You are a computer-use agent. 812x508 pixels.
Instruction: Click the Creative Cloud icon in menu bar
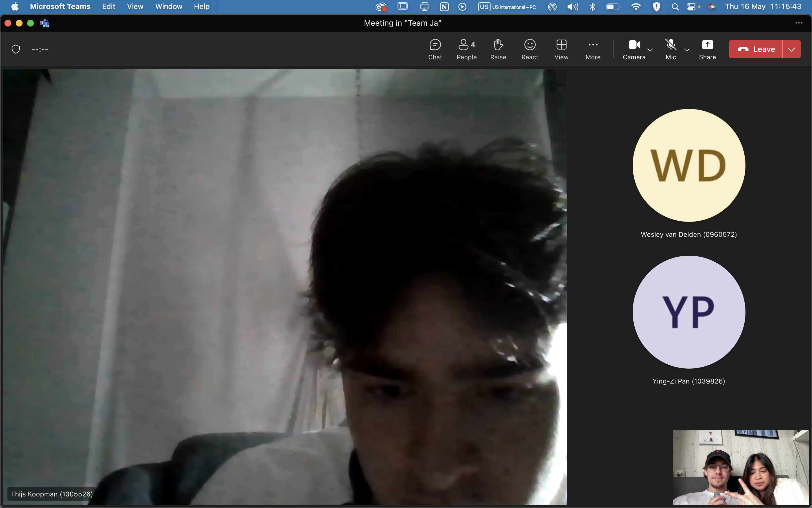[381, 7]
